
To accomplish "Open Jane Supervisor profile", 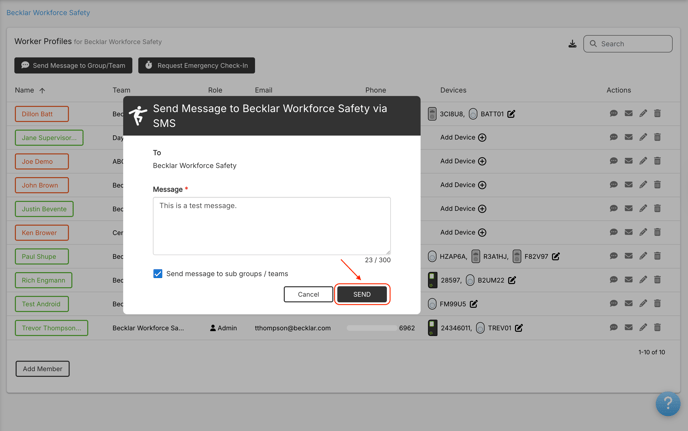I will (49, 137).
